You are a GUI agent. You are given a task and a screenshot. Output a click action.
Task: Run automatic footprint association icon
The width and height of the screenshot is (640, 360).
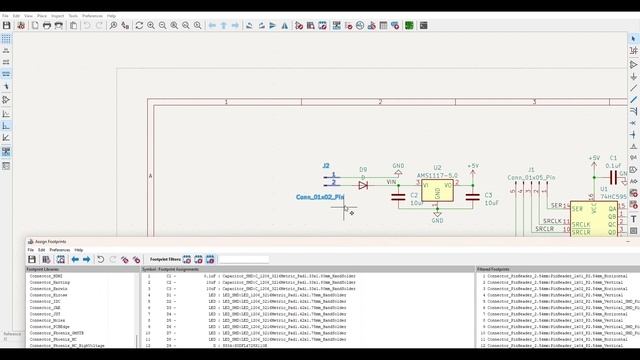tap(124, 260)
